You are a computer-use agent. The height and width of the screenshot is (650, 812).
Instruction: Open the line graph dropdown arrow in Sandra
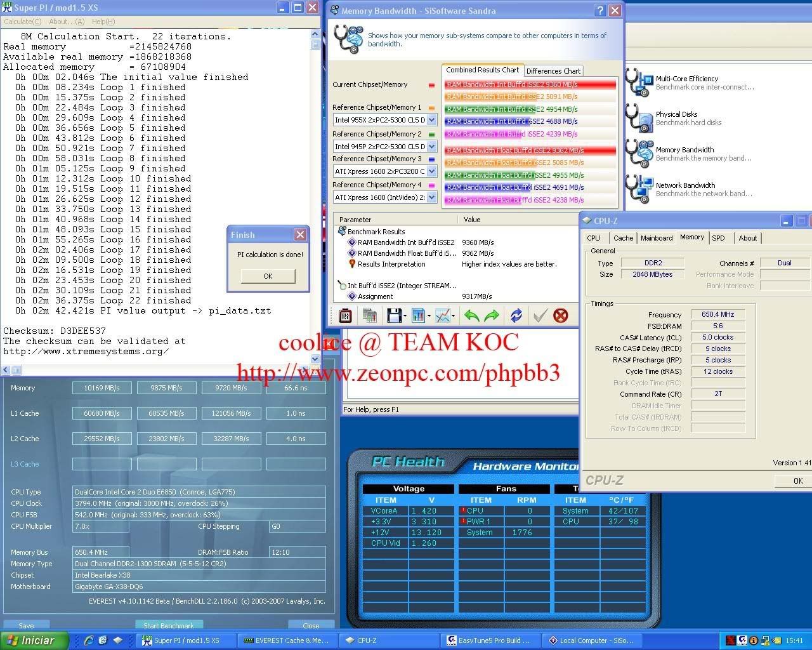pos(454,315)
